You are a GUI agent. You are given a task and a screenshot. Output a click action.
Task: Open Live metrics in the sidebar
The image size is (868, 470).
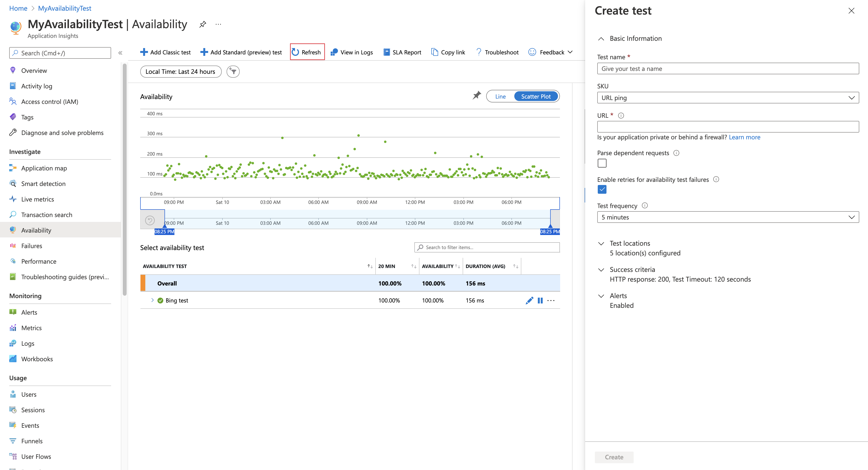pyautogui.click(x=37, y=199)
